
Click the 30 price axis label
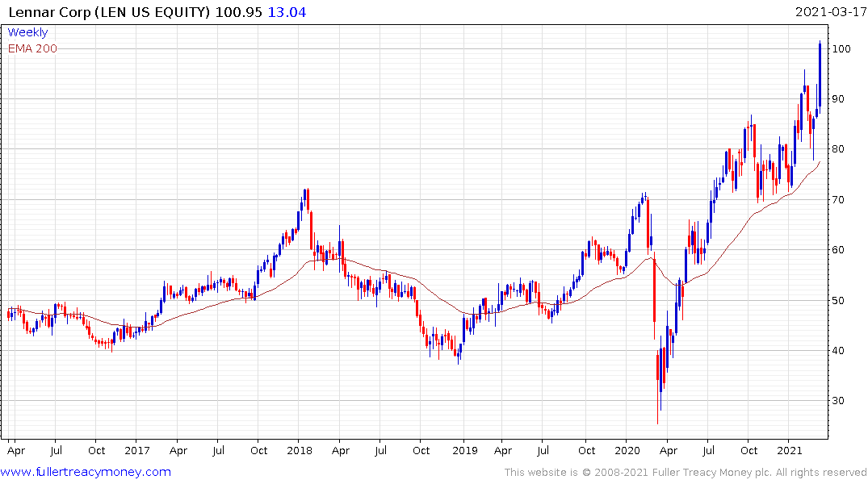coord(839,400)
